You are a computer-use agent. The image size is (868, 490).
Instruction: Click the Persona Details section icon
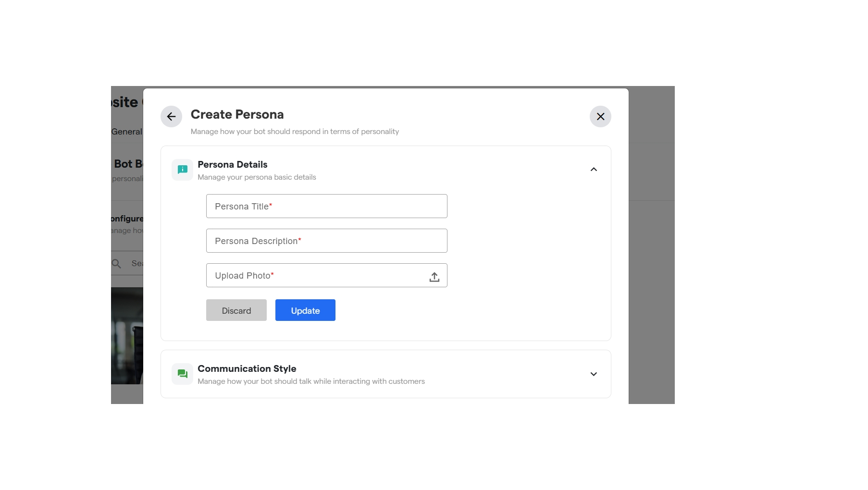(x=182, y=170)
